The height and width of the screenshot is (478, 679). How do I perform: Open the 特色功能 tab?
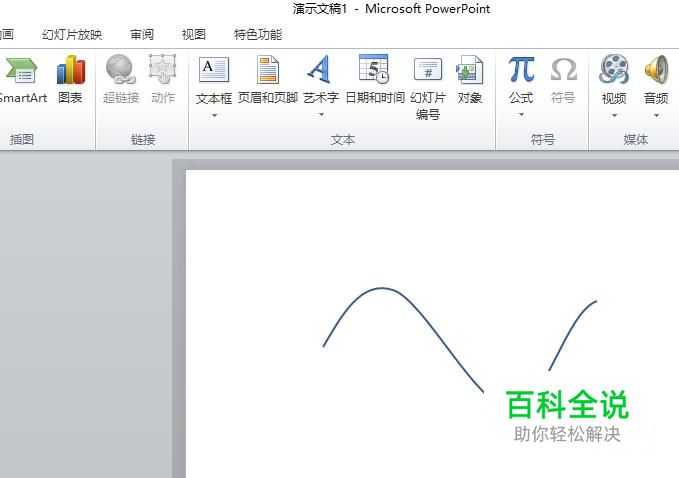258,35
